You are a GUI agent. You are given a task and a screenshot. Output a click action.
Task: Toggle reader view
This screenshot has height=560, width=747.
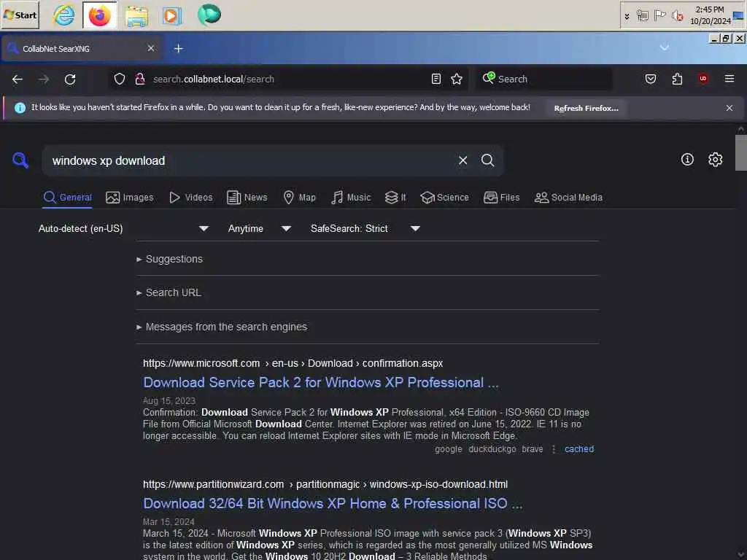pyautogui.click(x=436, y=79)
